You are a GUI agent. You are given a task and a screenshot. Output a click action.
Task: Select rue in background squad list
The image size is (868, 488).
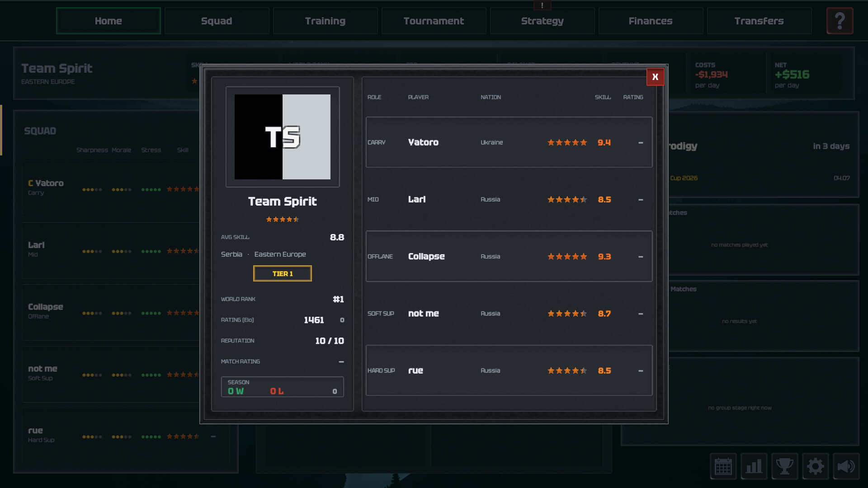(x=126, y=436)
